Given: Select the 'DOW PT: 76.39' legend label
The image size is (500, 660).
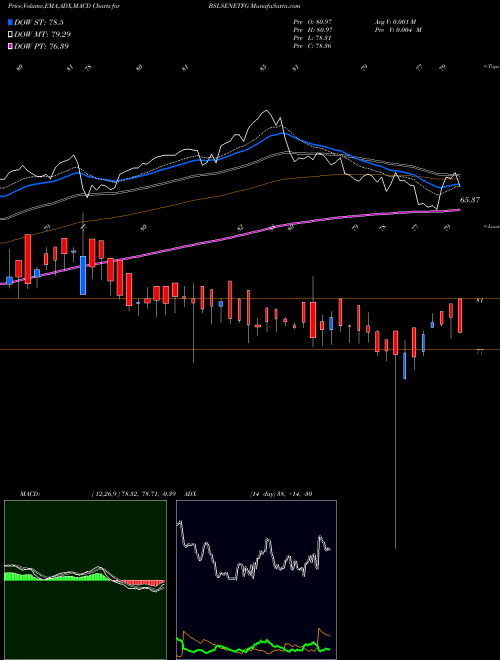Looking at the screenshot, I should 41,46.
